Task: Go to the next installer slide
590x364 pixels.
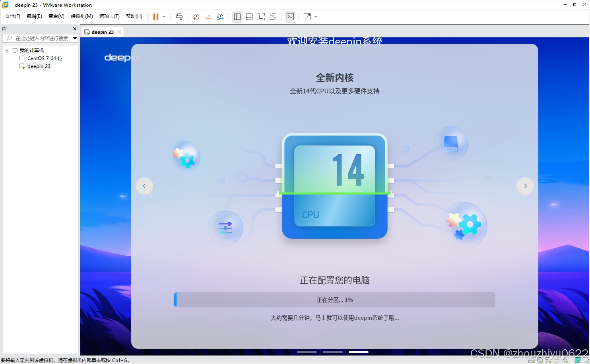Action: tap(525, 186)
